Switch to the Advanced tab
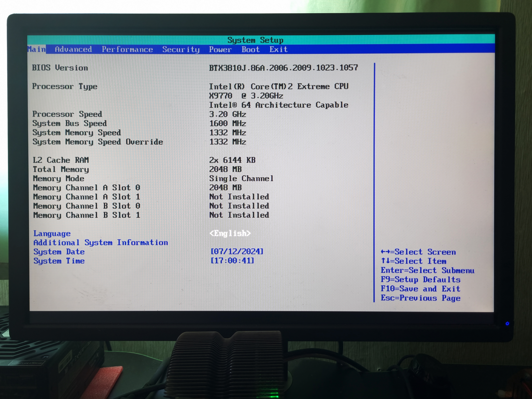This screenshot has height=399, width=532. [73, 49]
